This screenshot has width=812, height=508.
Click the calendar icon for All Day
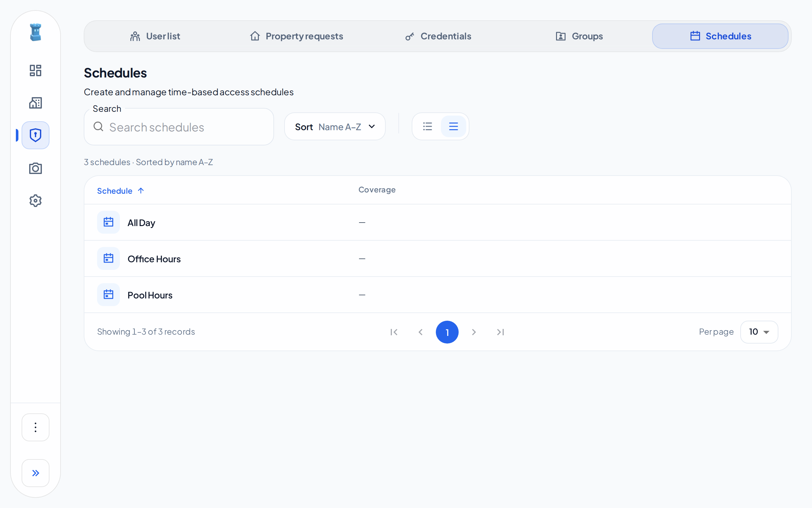pos(108,223)
